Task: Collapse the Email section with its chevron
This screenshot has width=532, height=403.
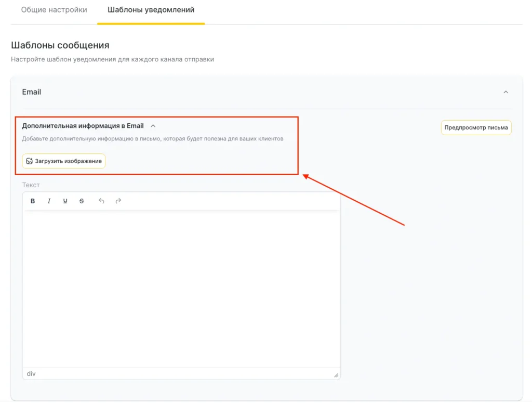Action: [506, 92]
